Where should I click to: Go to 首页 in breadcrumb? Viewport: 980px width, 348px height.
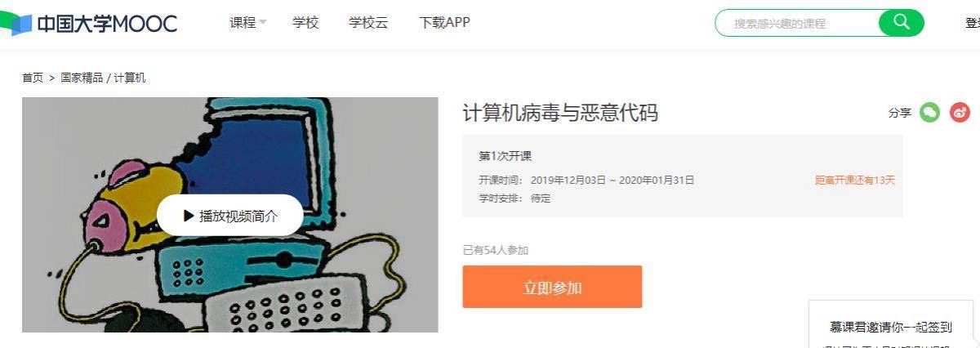pyautogui.click(x=33, y=78)
